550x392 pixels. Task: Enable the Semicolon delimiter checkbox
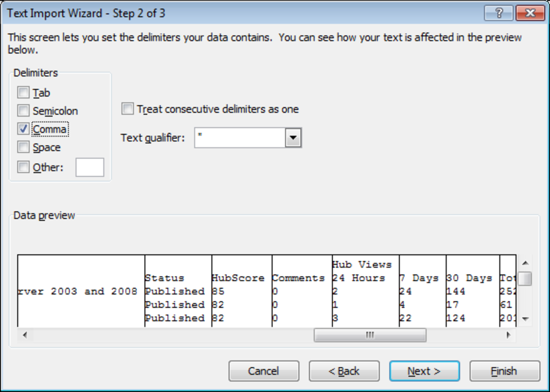pyautogui.click(x=23, y=110)
